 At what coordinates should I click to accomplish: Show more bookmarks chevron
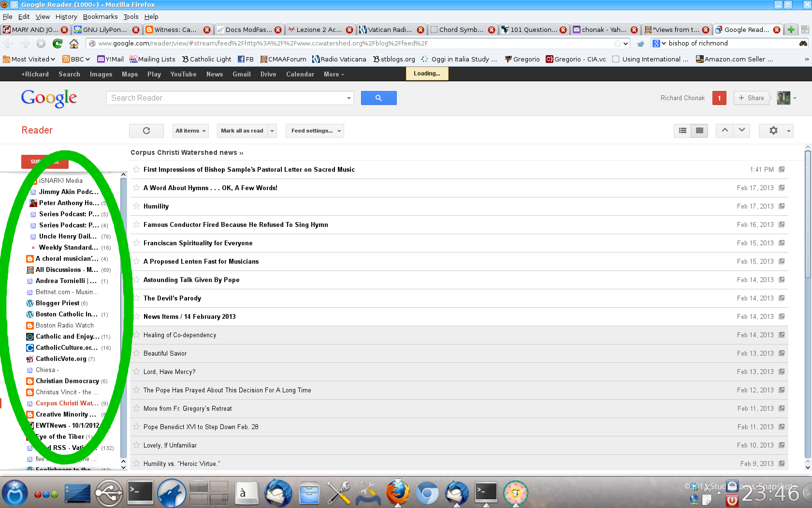806,59
